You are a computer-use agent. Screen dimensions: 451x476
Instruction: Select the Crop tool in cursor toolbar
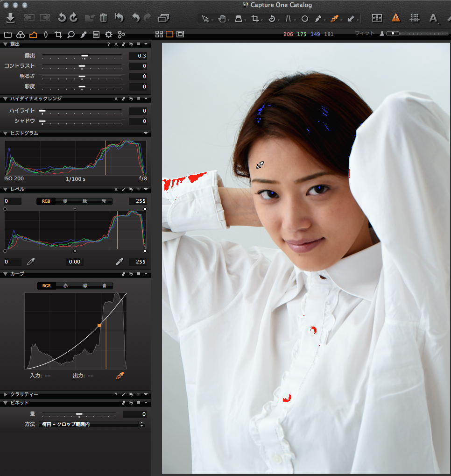coord(255,19)
